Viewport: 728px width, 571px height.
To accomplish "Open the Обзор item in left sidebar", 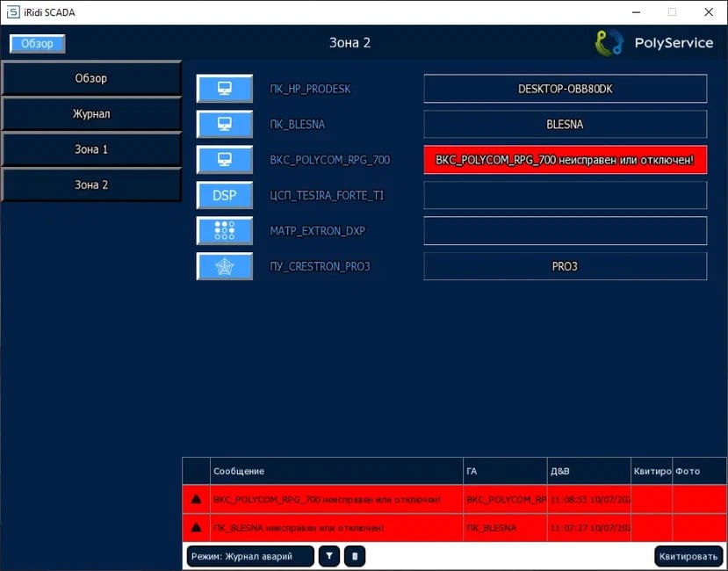I will click(x=91, y=78).
